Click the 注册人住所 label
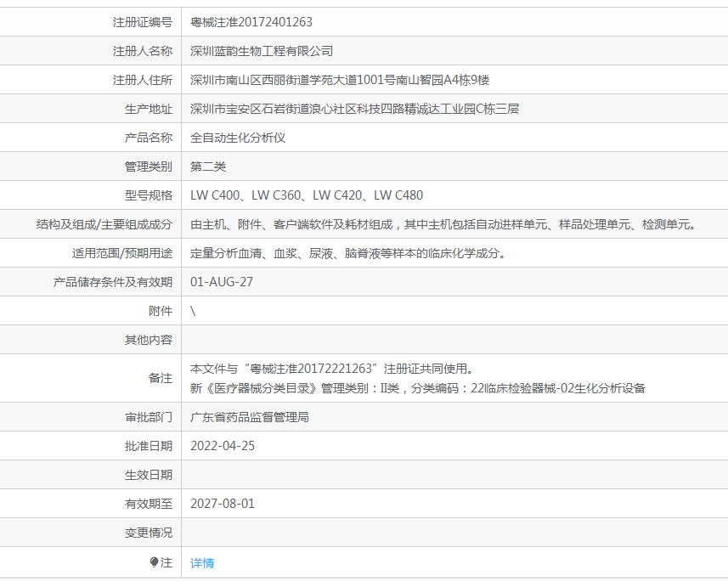Viewport: 728px width, 581px height. pos(143,80)
